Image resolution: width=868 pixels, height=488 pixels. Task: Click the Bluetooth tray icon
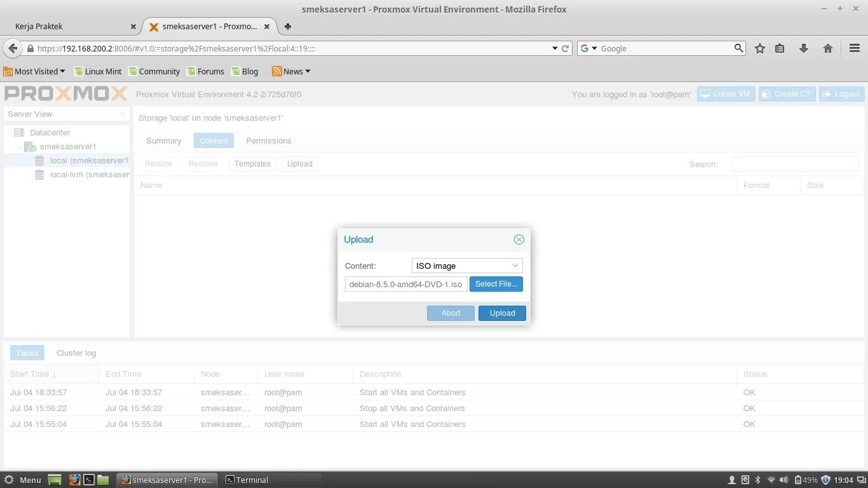[x=758, y=480]
